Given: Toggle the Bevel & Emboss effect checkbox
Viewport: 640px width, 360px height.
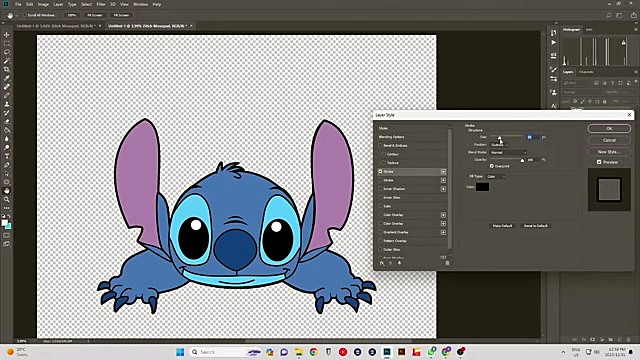Looking at the screenshot, I should (380, 145).
